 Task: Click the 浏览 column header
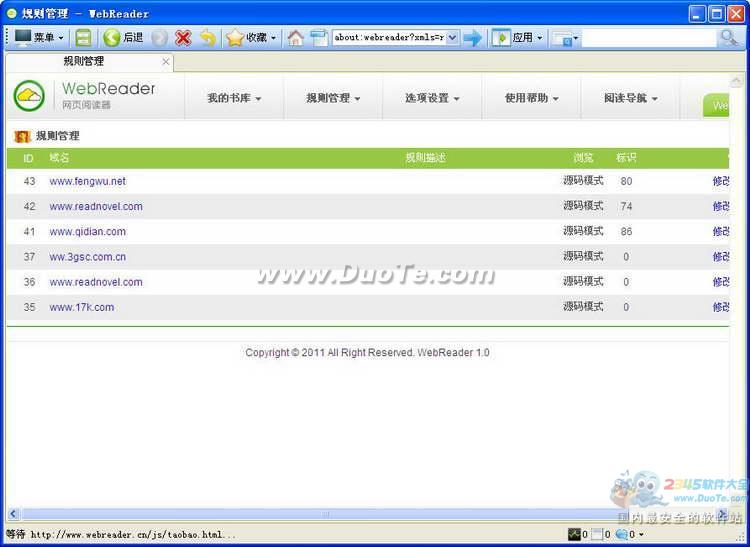pyautogui.click(x=583, y=158)
